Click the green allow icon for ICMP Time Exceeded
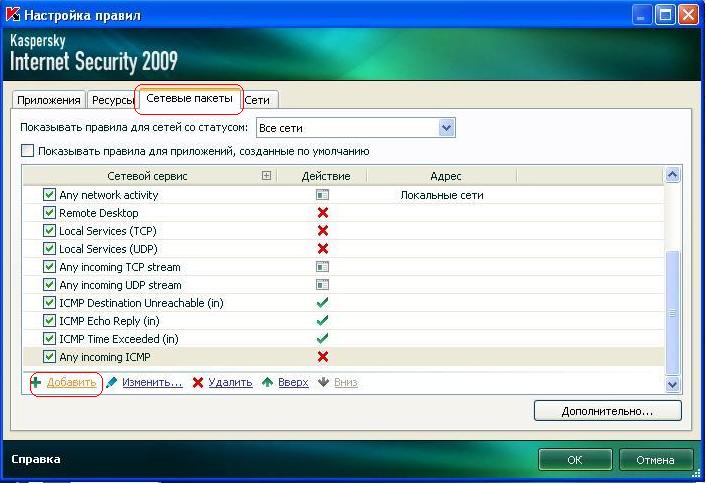Viewport: 706px width, 484px height. pyautogui.click(x=322, y=339)
